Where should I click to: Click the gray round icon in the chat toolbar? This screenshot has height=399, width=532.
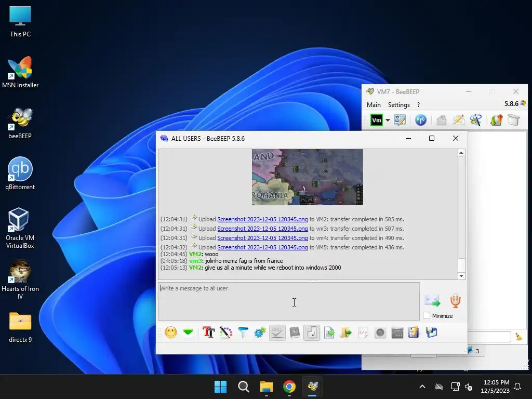coord(380,332)
